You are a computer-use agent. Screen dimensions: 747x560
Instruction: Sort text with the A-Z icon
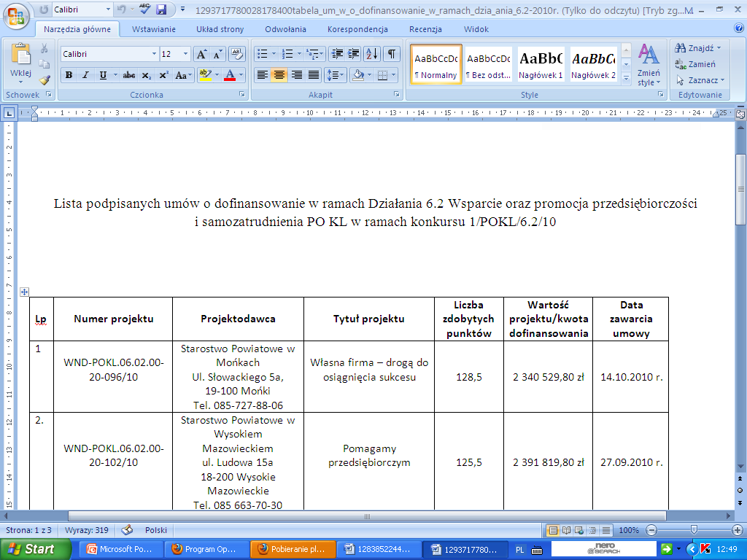coord(371,54)
